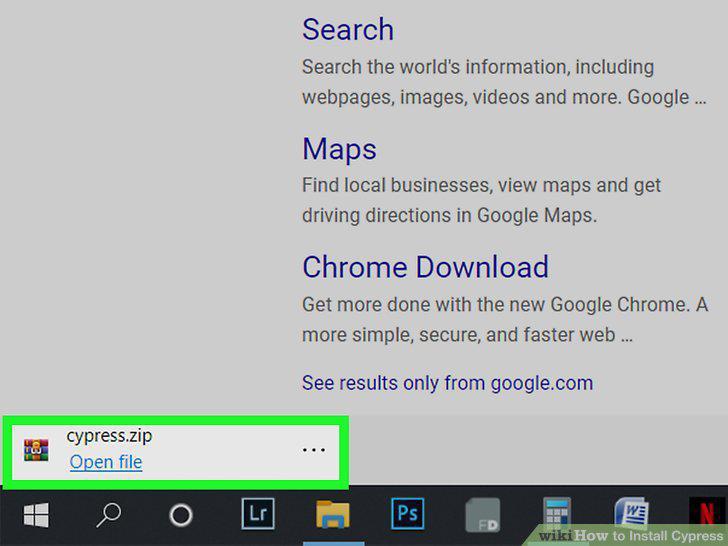Open the Chrome Download result link

(425, 267)
